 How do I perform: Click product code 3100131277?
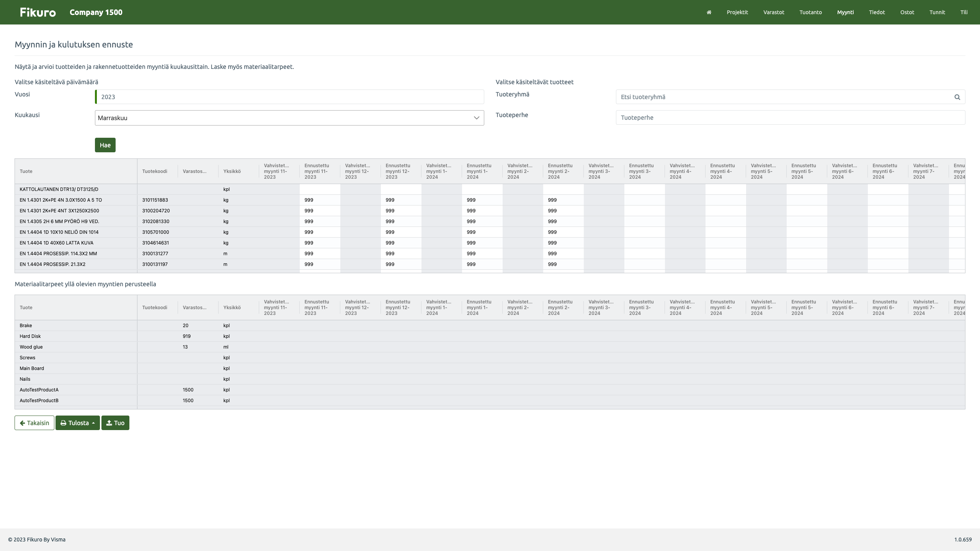click(x=155, y=254)
